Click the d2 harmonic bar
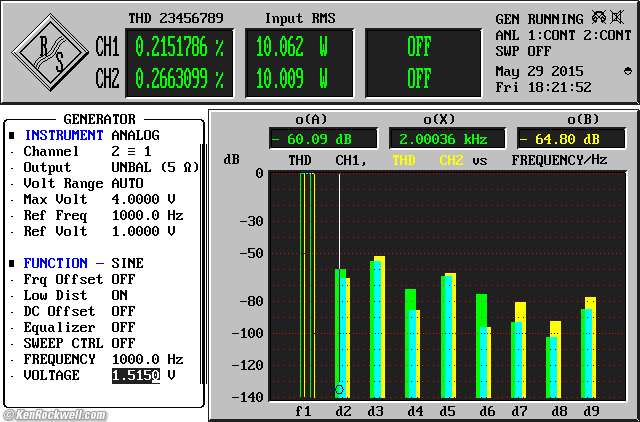640x422 pixels. point(342,333)
